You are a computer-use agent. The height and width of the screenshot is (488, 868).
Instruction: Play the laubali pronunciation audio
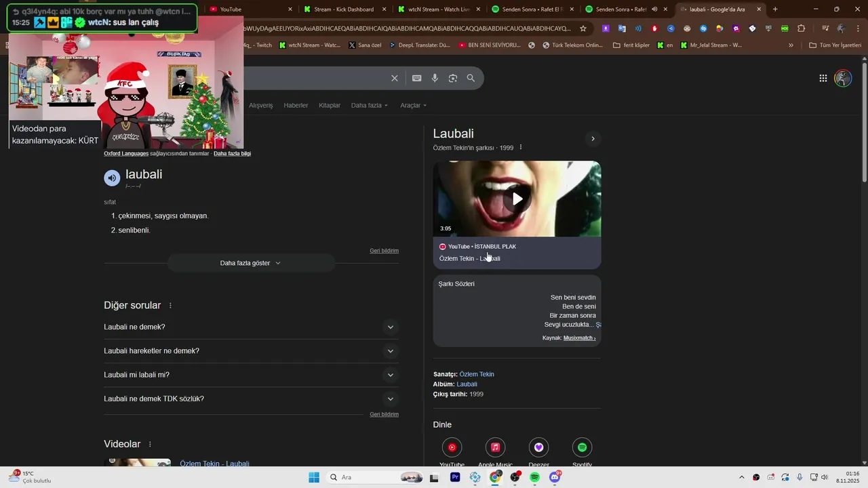point(112,178)
